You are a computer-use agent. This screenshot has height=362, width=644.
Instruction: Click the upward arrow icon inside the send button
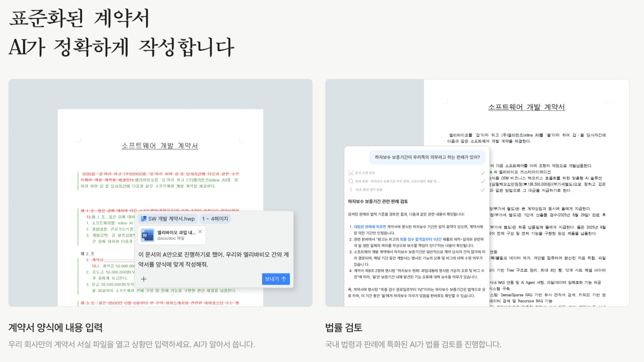(284, 279)
